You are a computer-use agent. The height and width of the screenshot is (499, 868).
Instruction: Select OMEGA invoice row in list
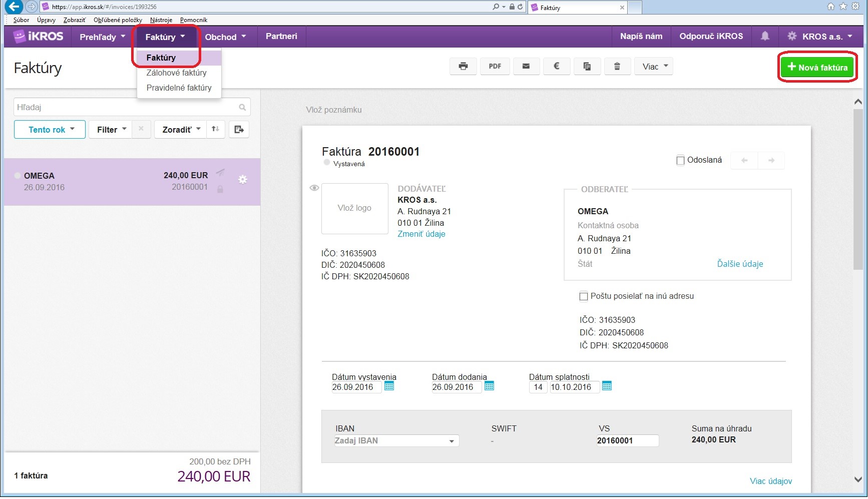pyautogui.click(x=132, y=182)
